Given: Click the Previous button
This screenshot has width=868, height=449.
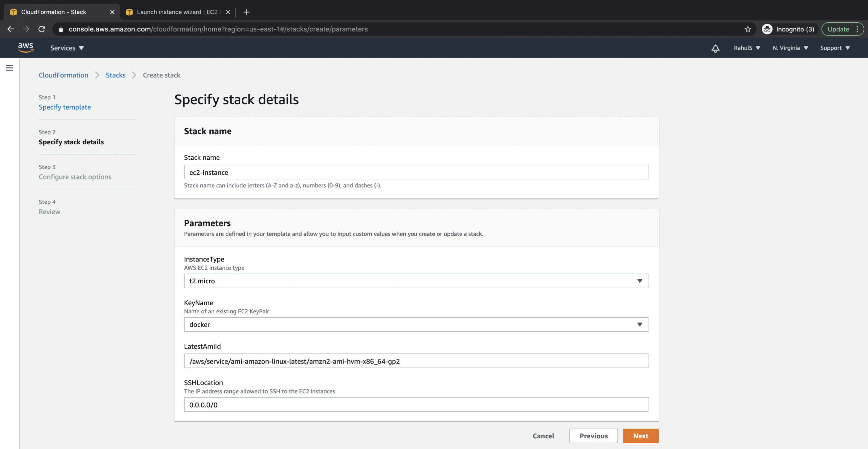Looking at the screenshot, I should (x=593, y=436).
